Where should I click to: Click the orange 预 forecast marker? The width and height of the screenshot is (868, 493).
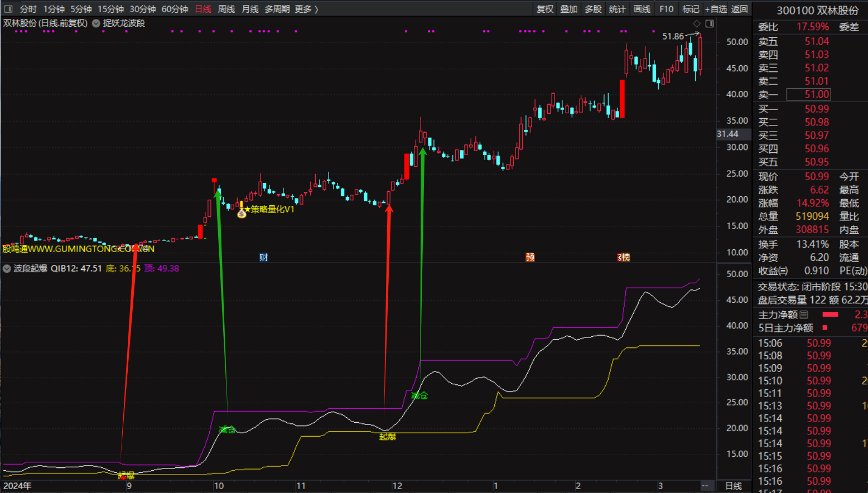(x=530, y=257)
